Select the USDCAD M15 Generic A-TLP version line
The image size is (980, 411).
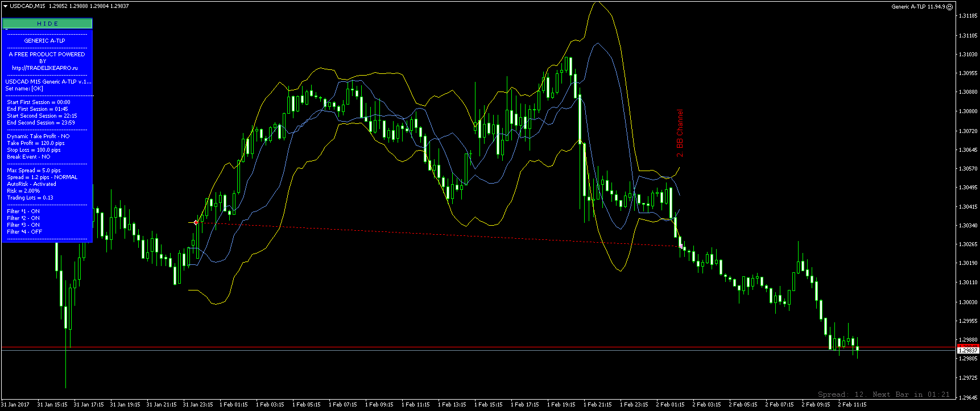coord(48,82)
